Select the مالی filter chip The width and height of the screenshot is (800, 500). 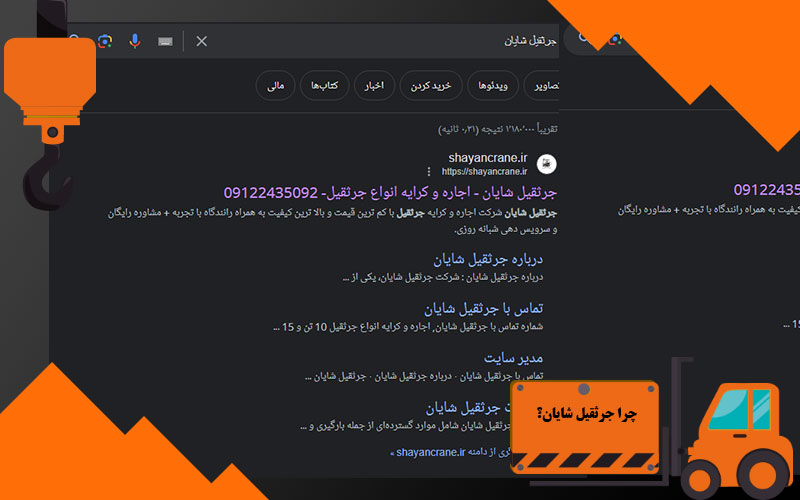coord(276,86)
